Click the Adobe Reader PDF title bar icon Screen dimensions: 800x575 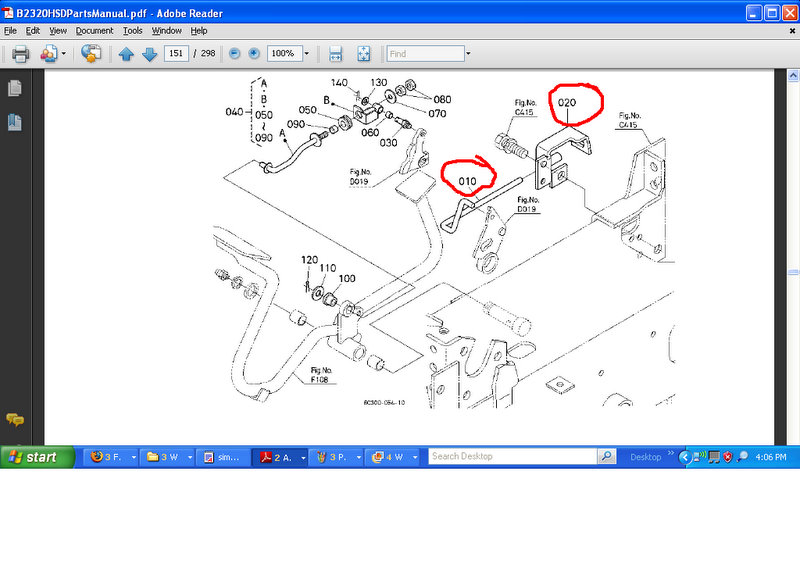click(8, 12)
